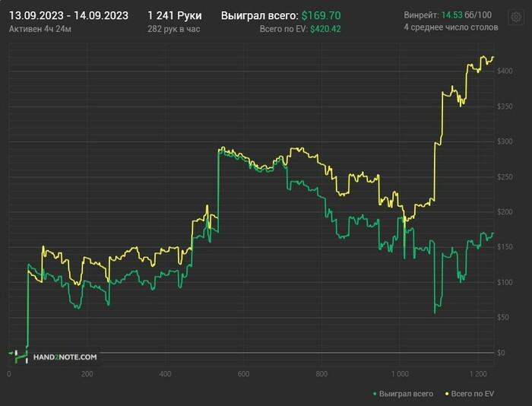This screenshot has width=532, height=406.
Task: Click the 600 x-axis label
Action: click(x=244, y=374)
